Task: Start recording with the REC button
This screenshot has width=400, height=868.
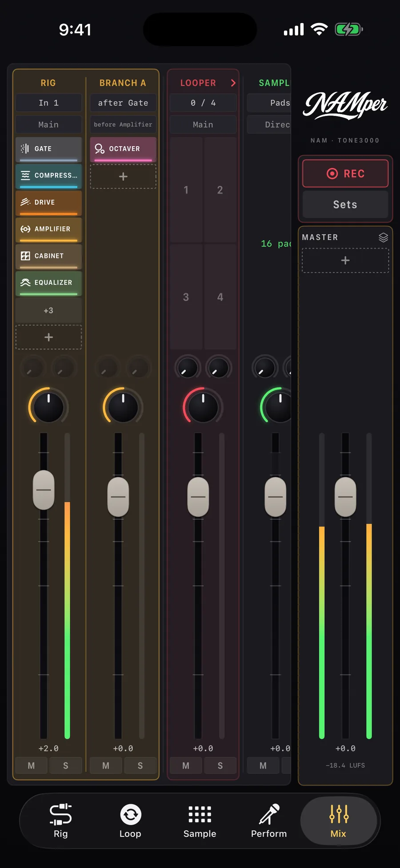Action: (345, 174)
